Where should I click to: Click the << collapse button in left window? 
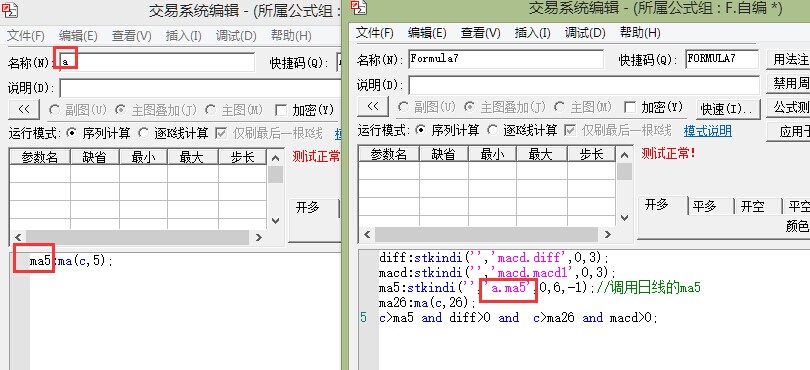[24, 110]
